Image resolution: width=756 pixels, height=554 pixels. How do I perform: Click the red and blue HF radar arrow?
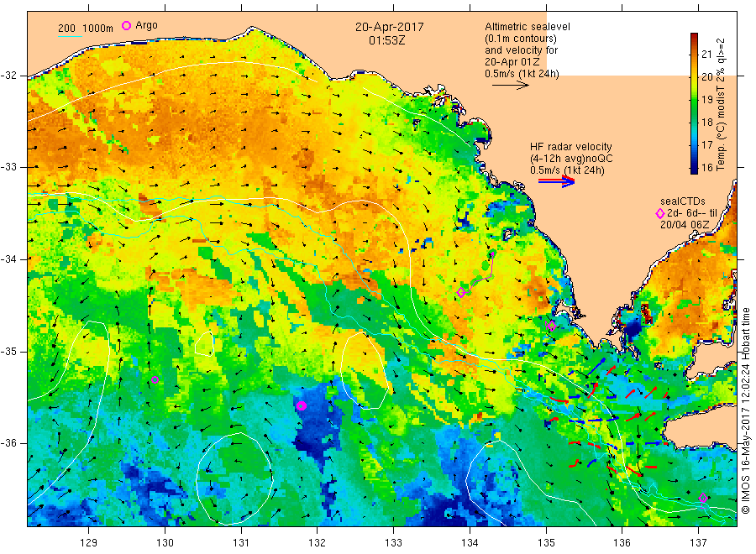[557, 180]
